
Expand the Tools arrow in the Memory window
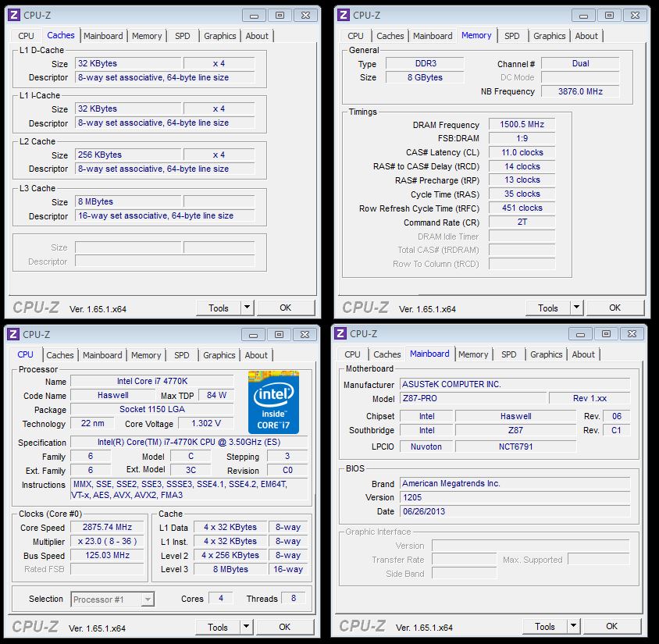(577, 308)
